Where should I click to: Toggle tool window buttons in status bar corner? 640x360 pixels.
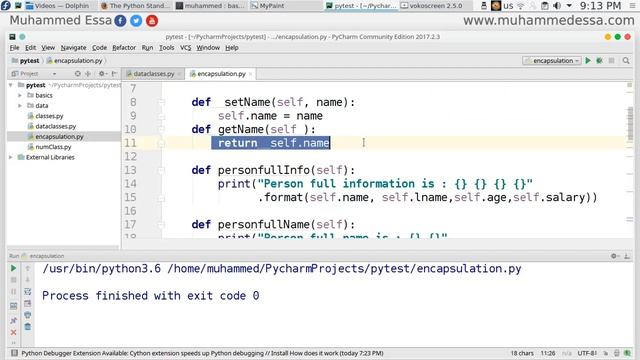tap(14, 353)
